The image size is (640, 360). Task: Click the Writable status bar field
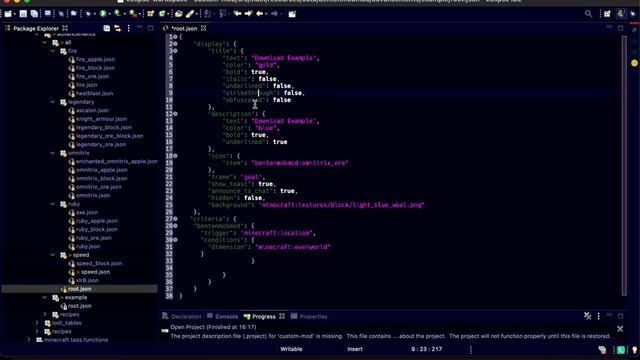click(x=291, y=349)
